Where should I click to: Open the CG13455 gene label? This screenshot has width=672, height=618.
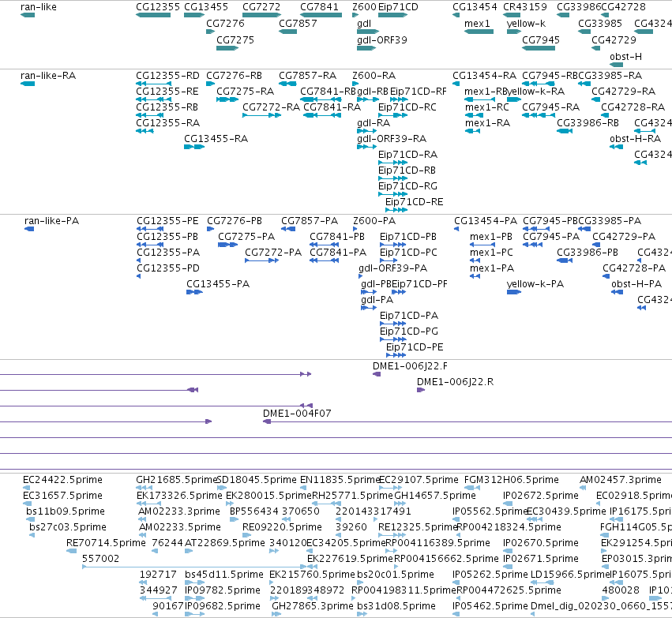click(206, 7)
